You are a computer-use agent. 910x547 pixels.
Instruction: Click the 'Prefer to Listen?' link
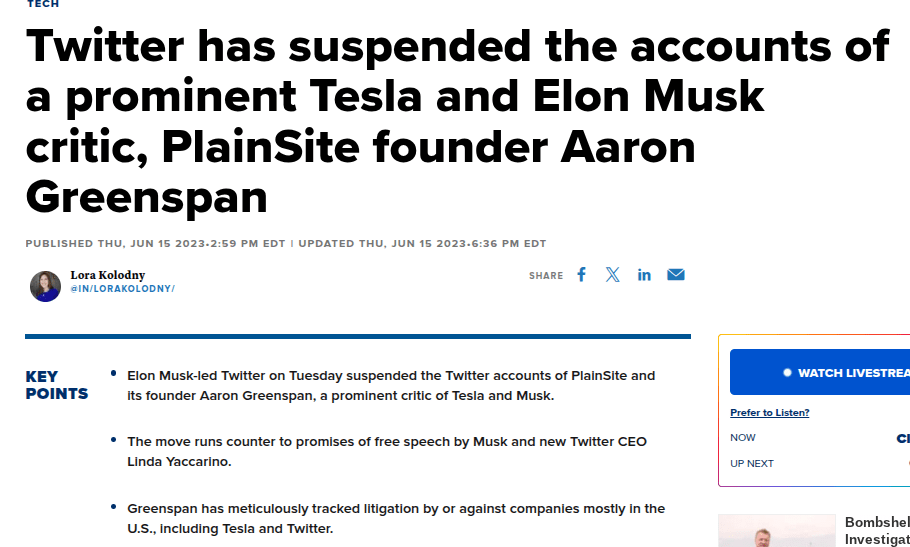[769, 413]
